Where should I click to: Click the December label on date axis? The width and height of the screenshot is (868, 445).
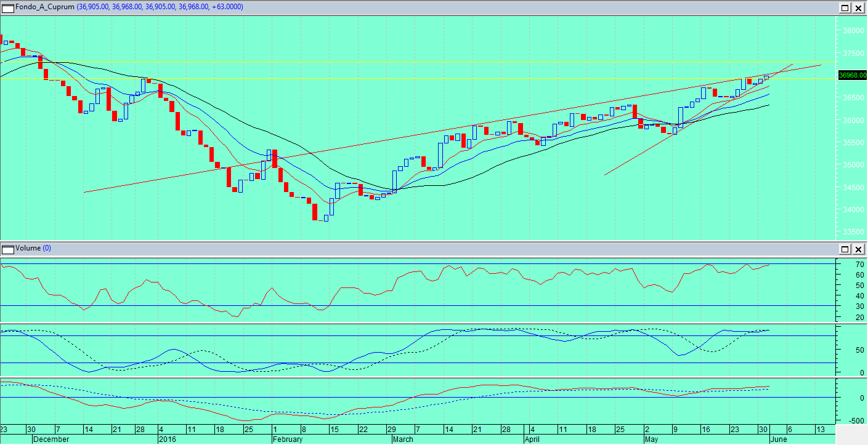click(x=51, y=439)
